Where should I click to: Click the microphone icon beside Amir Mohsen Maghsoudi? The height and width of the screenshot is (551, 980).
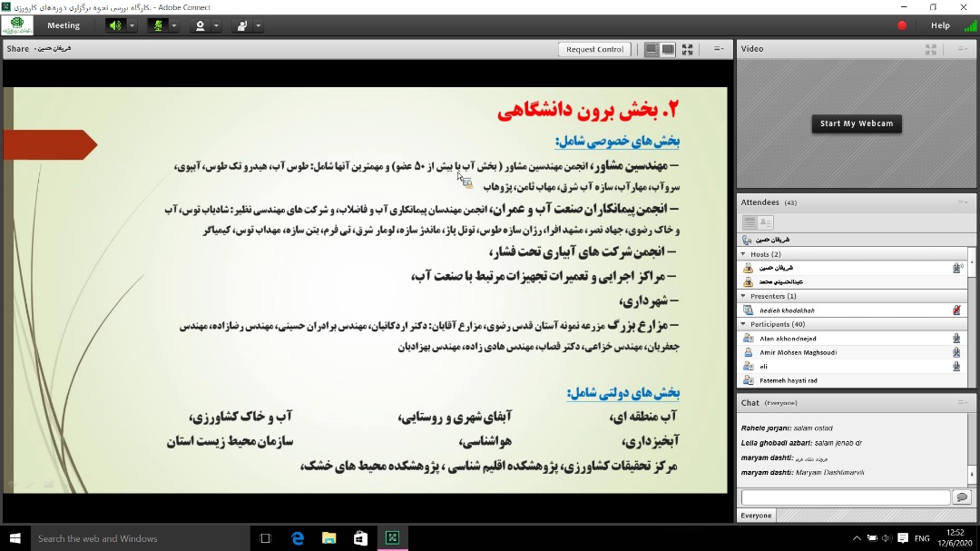point(956,352)
